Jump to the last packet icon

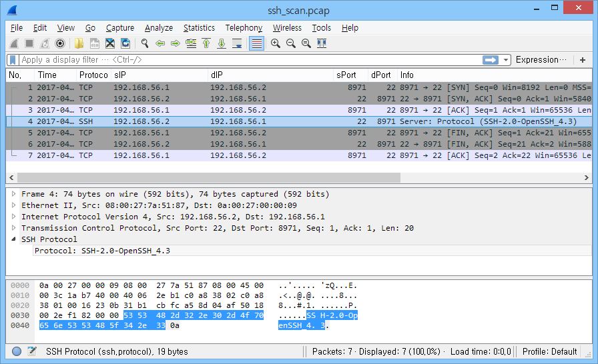coord(222,43)
